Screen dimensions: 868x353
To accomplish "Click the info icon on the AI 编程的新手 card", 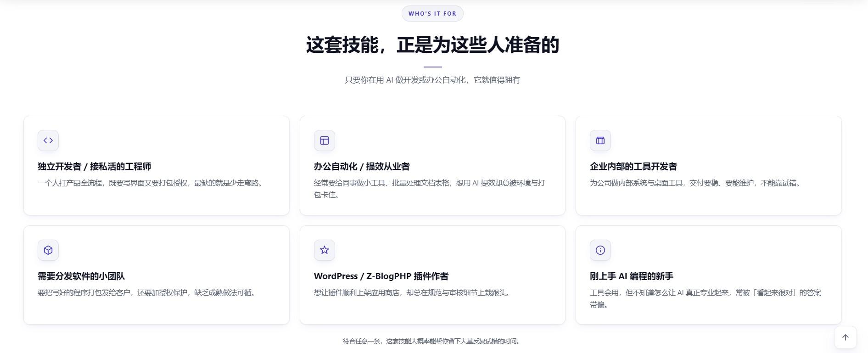I will pos(600,250).
